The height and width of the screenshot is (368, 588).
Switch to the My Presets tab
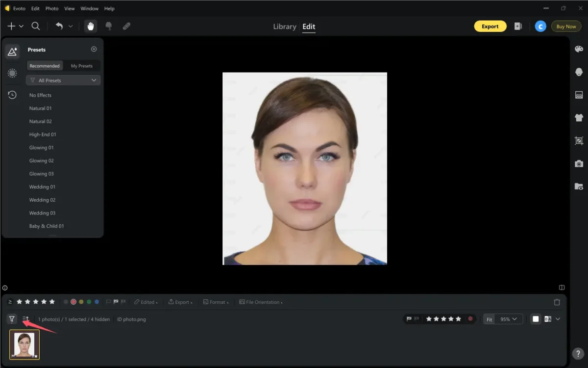(82, 66)
